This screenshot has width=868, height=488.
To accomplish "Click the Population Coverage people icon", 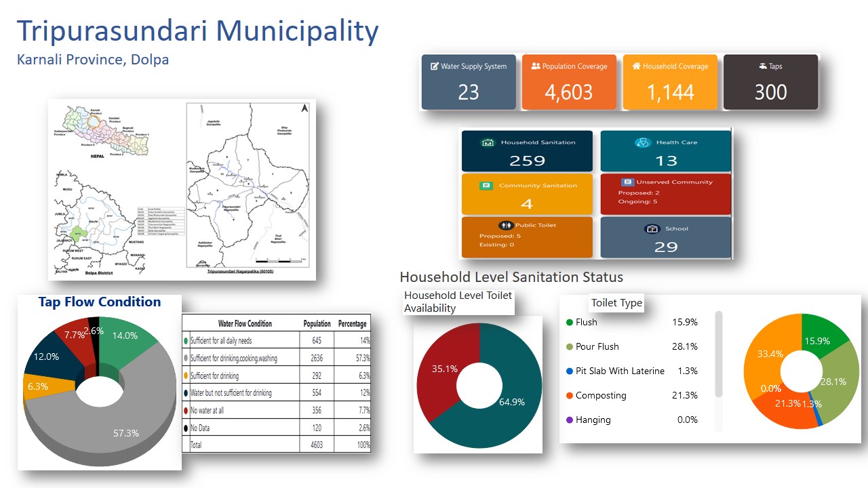I will [536, 66].
